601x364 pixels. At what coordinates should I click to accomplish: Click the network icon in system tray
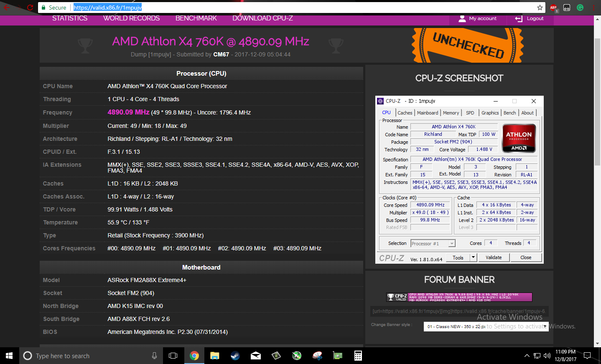[537, 356]
